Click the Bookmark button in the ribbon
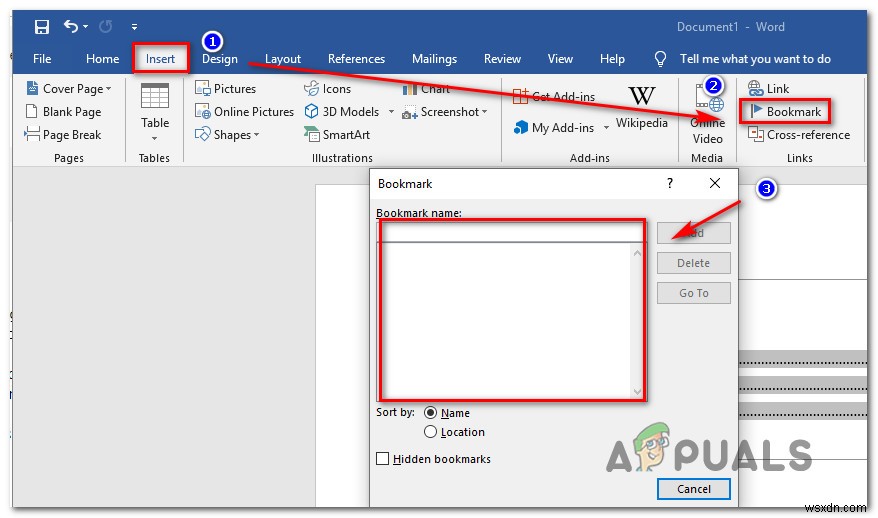878x518 pixels. pos(785,111)
